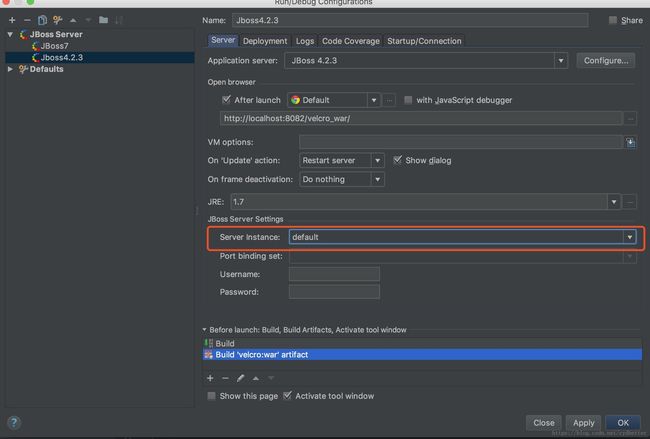
Task: Click the Close button
Action: [543, 423]
